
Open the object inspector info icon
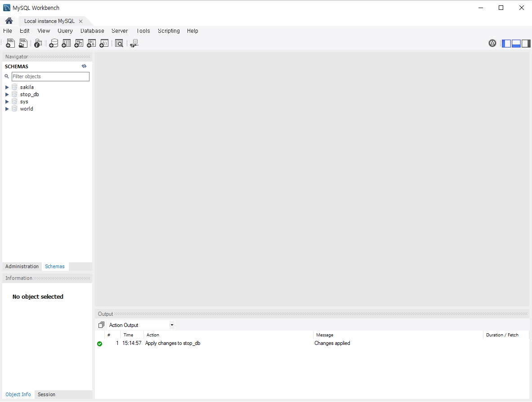tap(38, 43)
